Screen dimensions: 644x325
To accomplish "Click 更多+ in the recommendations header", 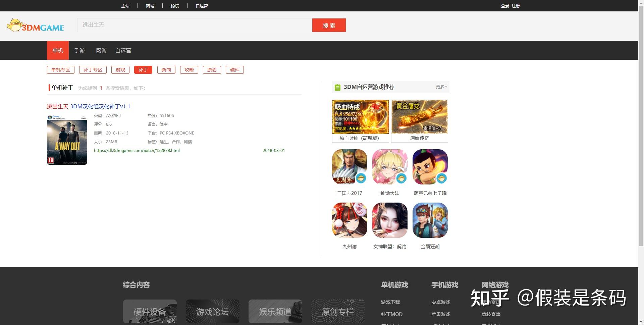I will pyautogui.click(x=441, y=87).
